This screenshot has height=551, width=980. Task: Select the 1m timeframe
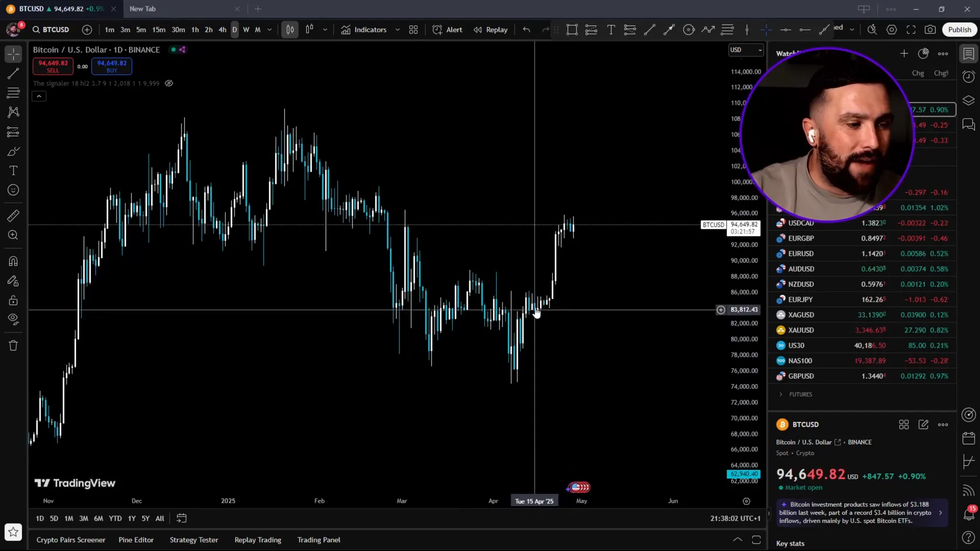pyautogui.click(x=109, y=30)
